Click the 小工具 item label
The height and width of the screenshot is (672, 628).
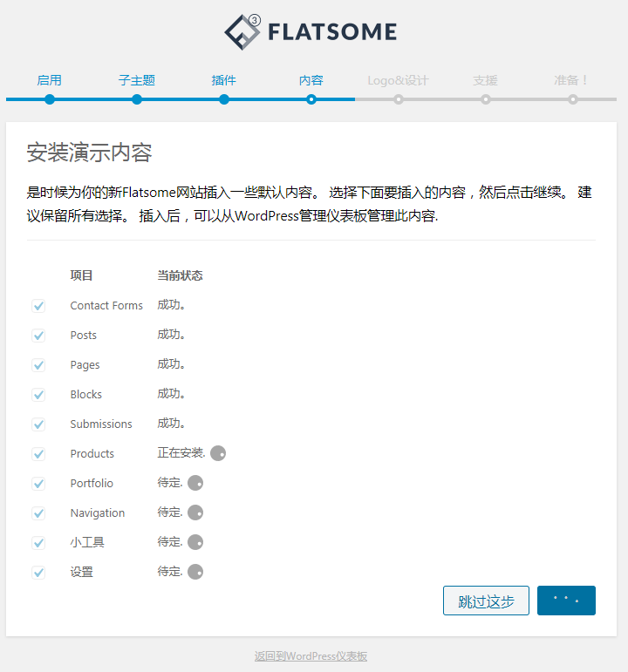point(87,542)
